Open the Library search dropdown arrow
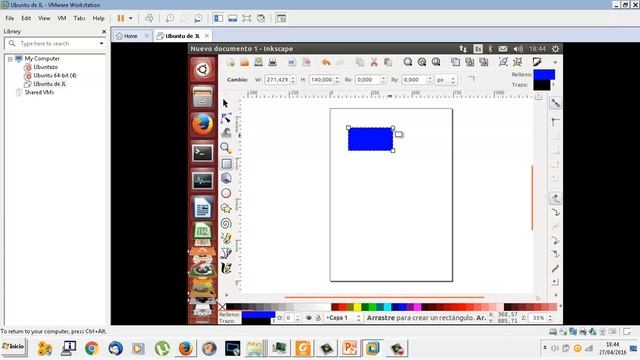The width and height of the screenshot is (640, 360). coord(101,43)
